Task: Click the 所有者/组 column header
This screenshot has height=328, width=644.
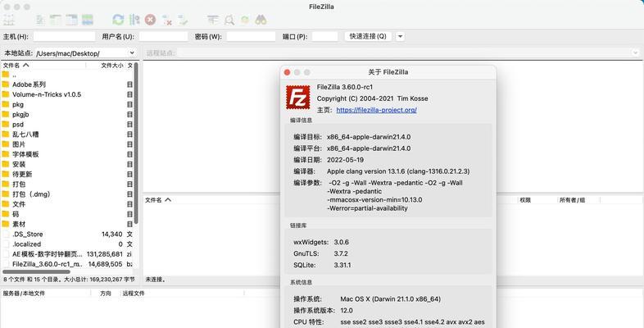Action: pos(572,200)
